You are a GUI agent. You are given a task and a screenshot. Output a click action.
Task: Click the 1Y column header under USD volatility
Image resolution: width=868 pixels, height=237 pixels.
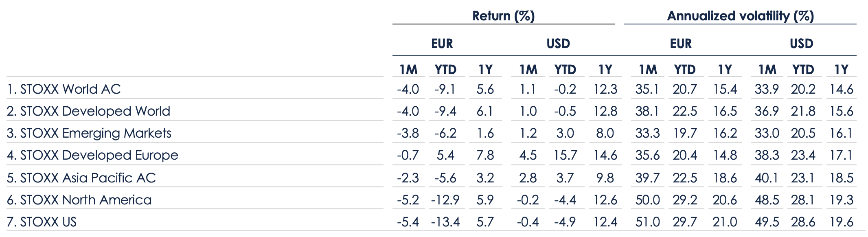pyautogui.click(x=841, y=70)
